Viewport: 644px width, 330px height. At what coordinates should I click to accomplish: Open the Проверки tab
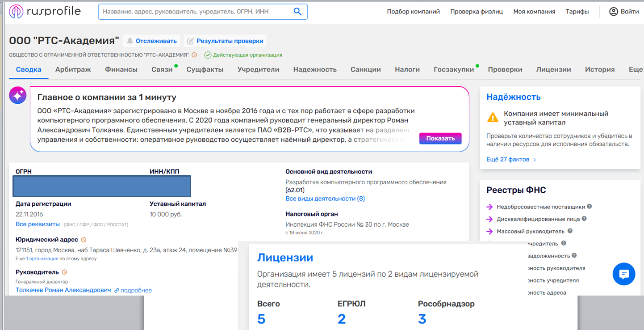click(x=505, y=69)
